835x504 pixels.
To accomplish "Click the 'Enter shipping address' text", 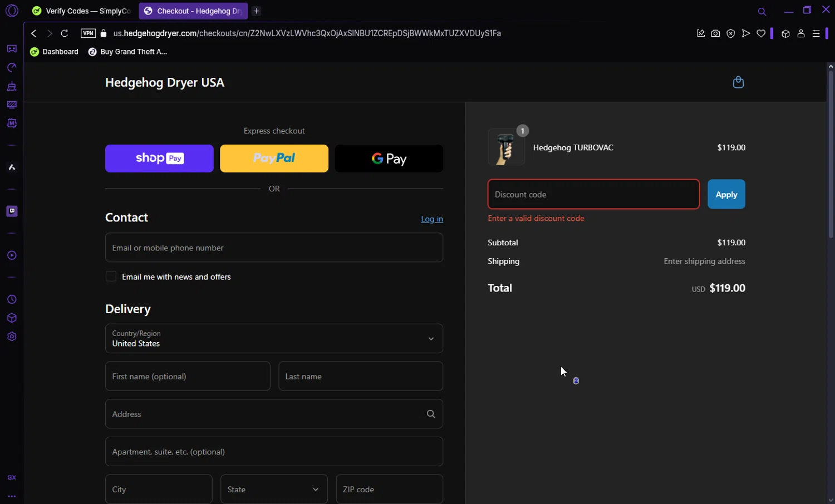I will 704,261.
